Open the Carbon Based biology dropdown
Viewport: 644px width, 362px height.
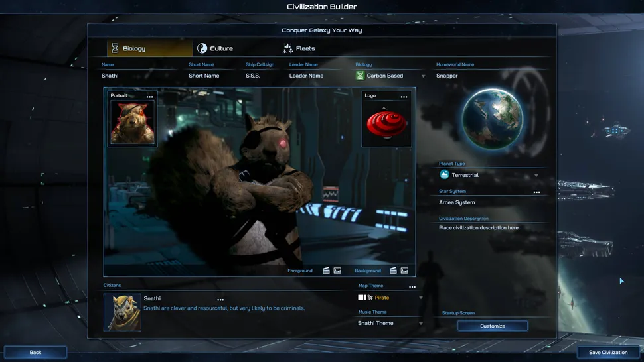[390, 76]
